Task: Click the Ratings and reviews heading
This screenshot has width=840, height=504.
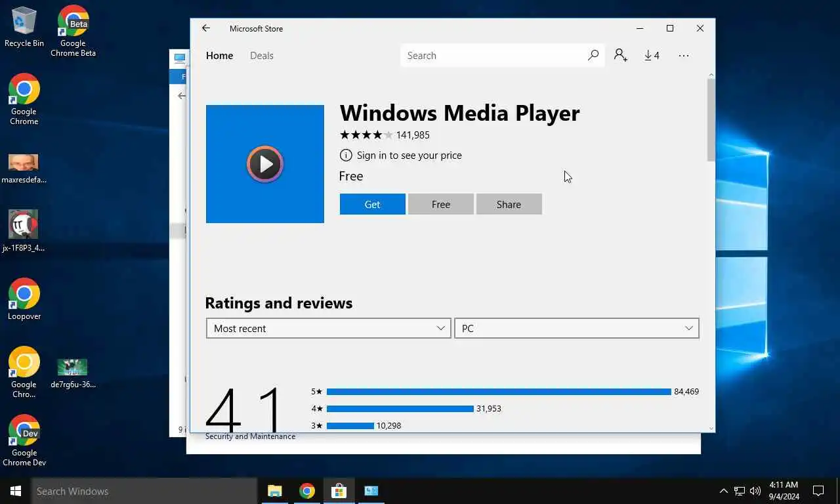Action: 279,303
